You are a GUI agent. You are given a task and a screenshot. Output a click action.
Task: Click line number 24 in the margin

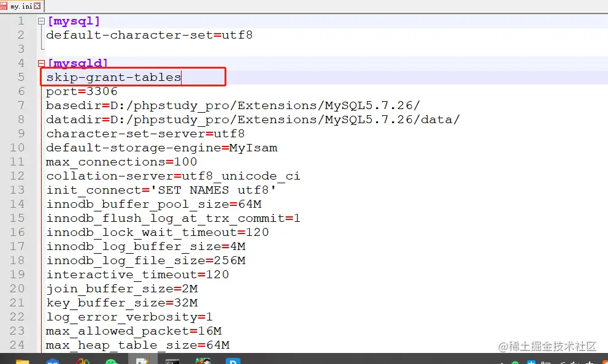click(17, 345)
